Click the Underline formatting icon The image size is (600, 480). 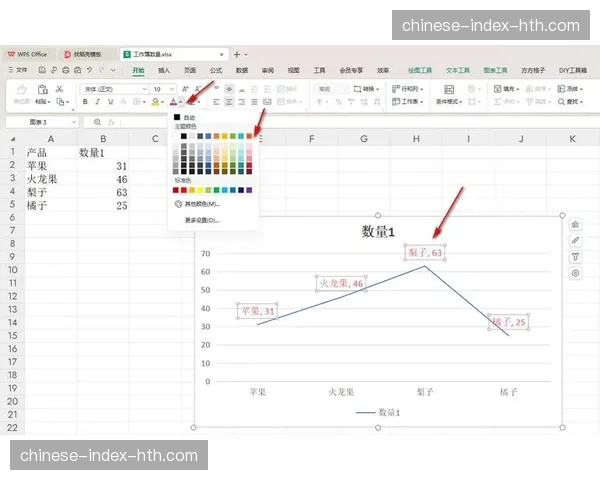pos(110,102)
